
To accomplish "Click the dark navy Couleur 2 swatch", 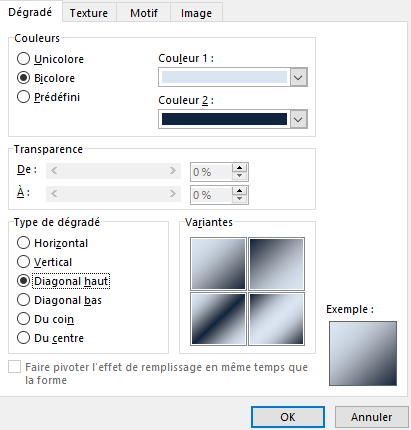I will pos(224,119).
